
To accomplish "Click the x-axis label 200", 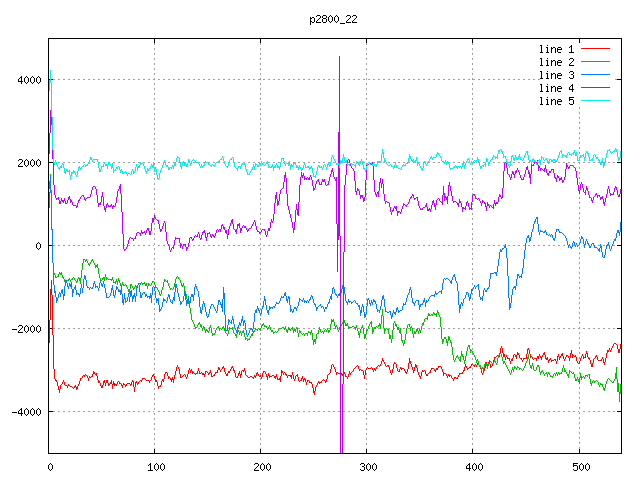I will (x=262, y=467).
